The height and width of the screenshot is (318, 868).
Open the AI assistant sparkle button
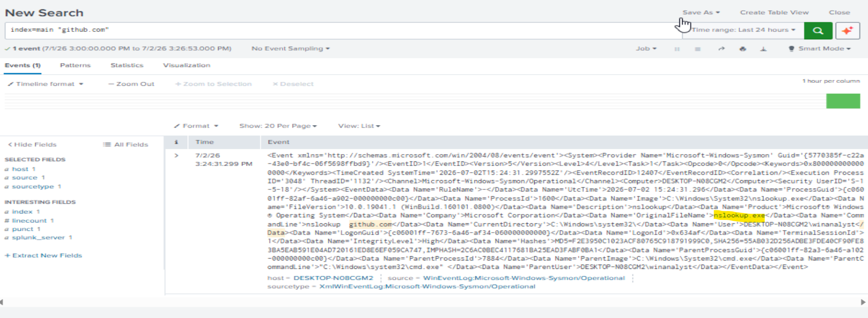click(847, 30)
